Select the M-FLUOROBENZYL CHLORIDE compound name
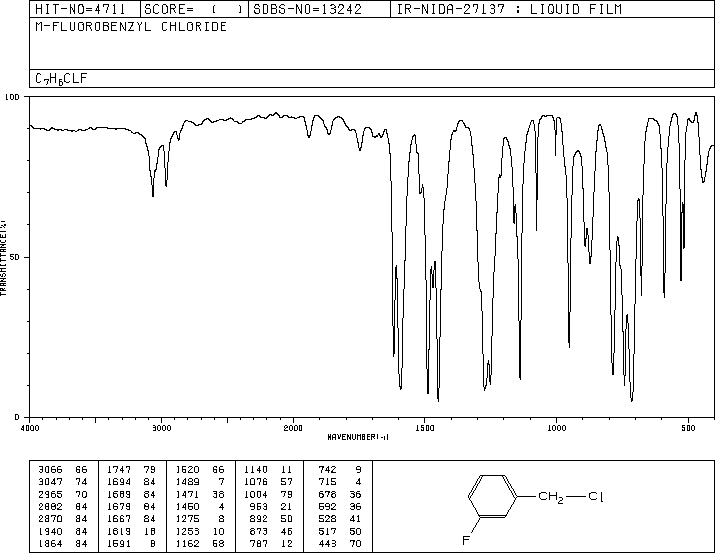The height and width of the screenshot is (553, 715). tap(131, 27)
